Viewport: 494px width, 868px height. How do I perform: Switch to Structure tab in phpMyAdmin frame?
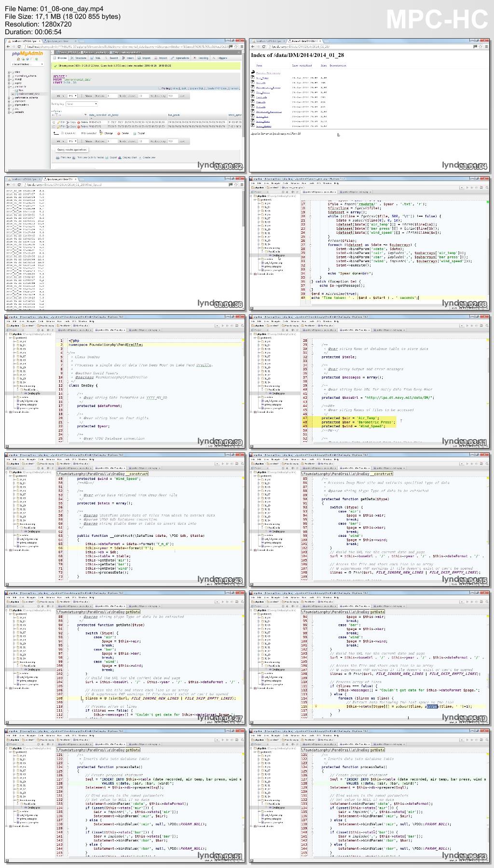pyautogui.click(x=79, y=58)
